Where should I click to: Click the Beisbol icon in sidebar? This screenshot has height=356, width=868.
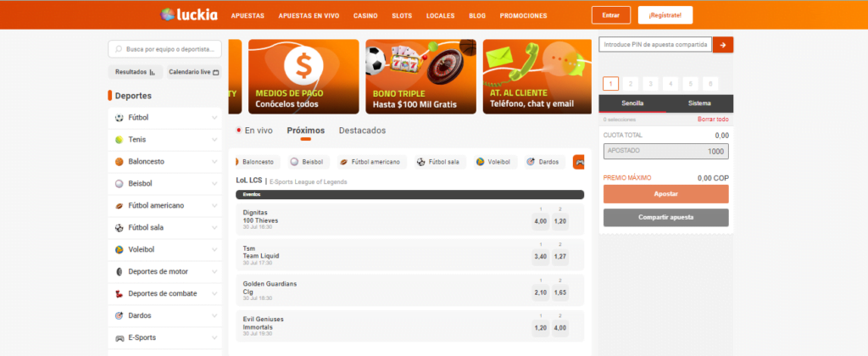119,184
